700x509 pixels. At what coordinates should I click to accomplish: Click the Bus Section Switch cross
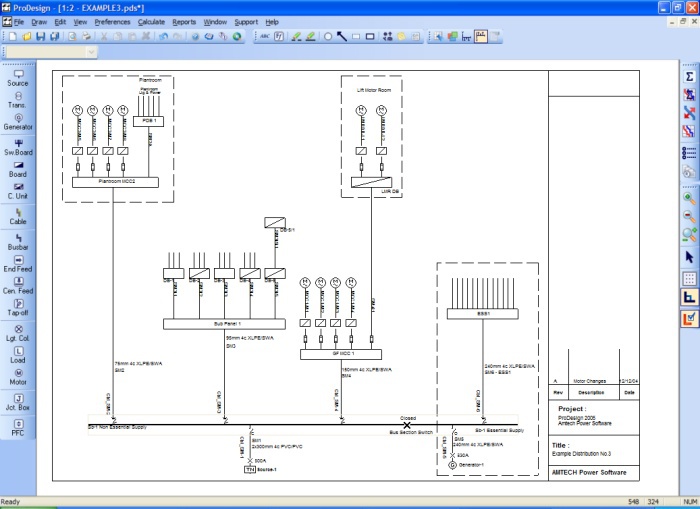click(407, 425)
